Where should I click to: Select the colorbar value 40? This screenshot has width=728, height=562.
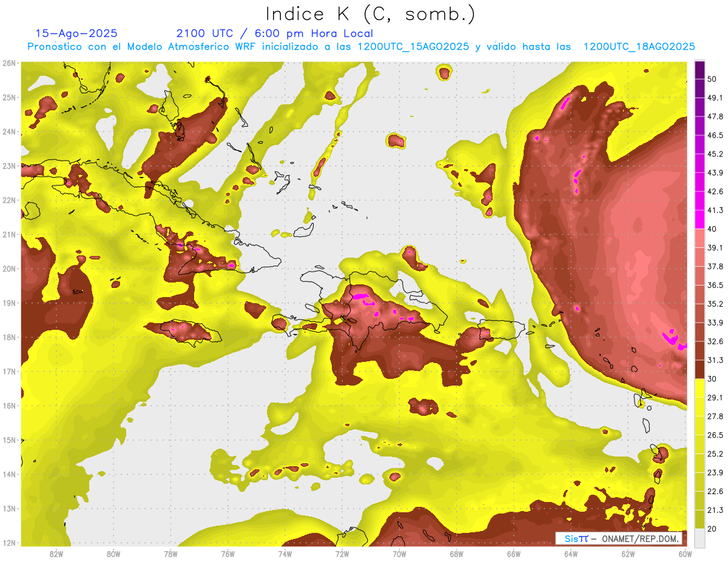click(x=712, y=229)
